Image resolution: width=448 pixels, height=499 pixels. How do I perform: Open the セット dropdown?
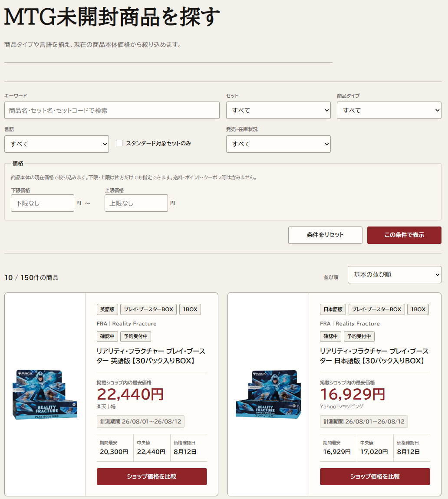(x=278, y=110)
